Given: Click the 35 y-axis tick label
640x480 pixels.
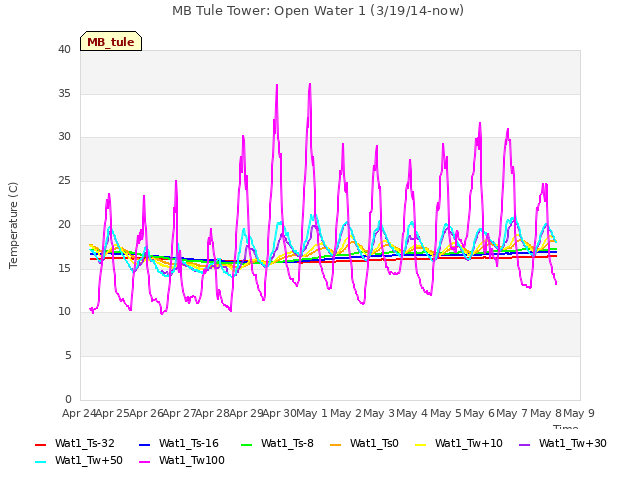Looking at the screenshot, I should click(x=64, y=93).
